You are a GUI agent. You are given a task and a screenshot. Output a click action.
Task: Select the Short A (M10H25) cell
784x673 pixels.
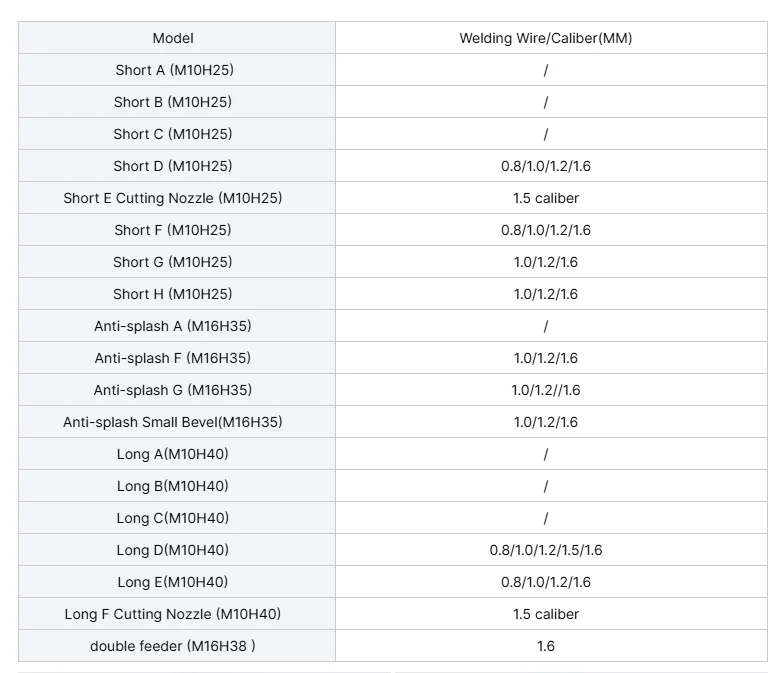pyautogui.click(x=177, y=70)
